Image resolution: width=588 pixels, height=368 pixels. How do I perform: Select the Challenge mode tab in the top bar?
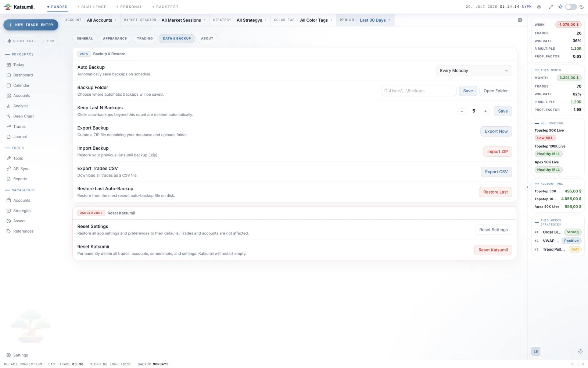92,7
